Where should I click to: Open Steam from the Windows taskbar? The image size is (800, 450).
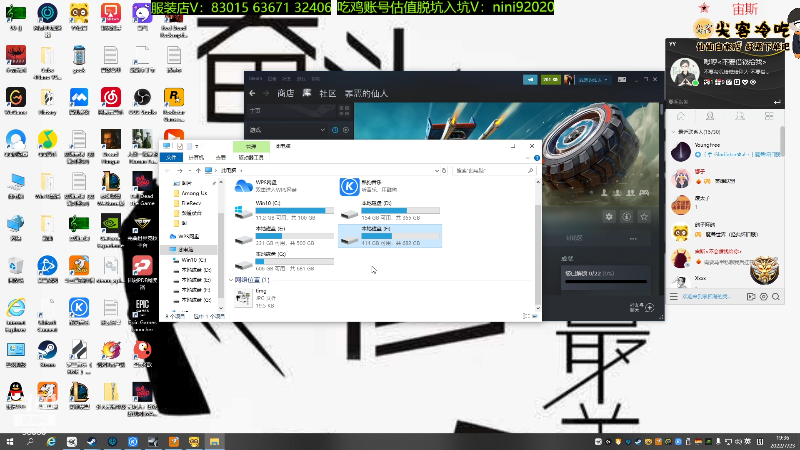coord(91,442)
